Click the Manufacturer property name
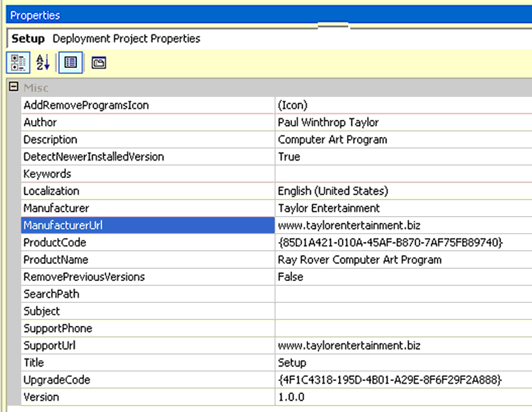Viewport: 532px width, 412px height. click(x=148, y=208)
